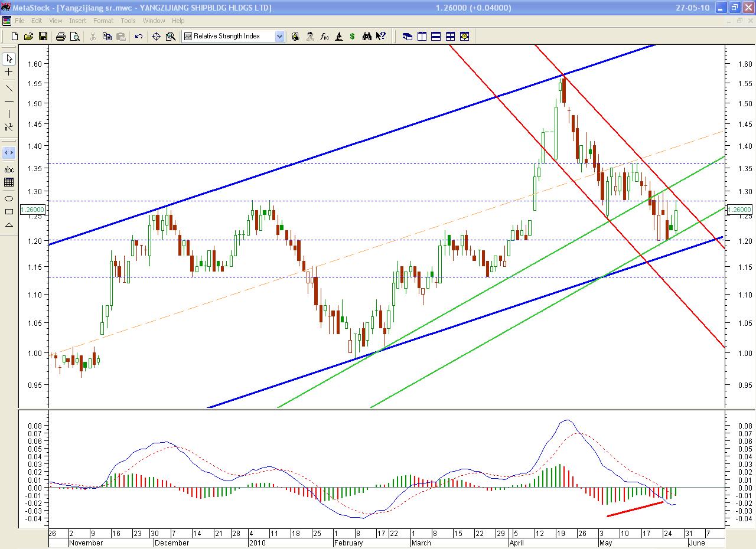Viewport: 756px width, 549px height.
Task: Select the S/L line tool
Action: (9, 127)
